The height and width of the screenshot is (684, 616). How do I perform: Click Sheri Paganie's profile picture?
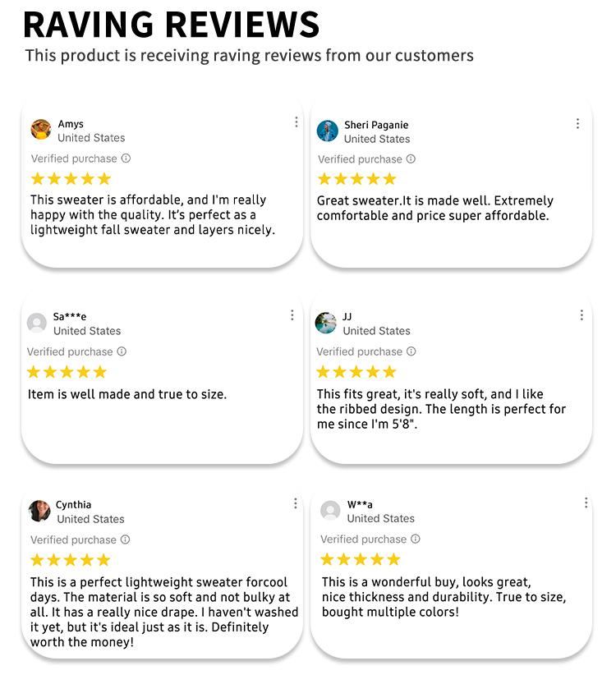click(x=328, y=131)
